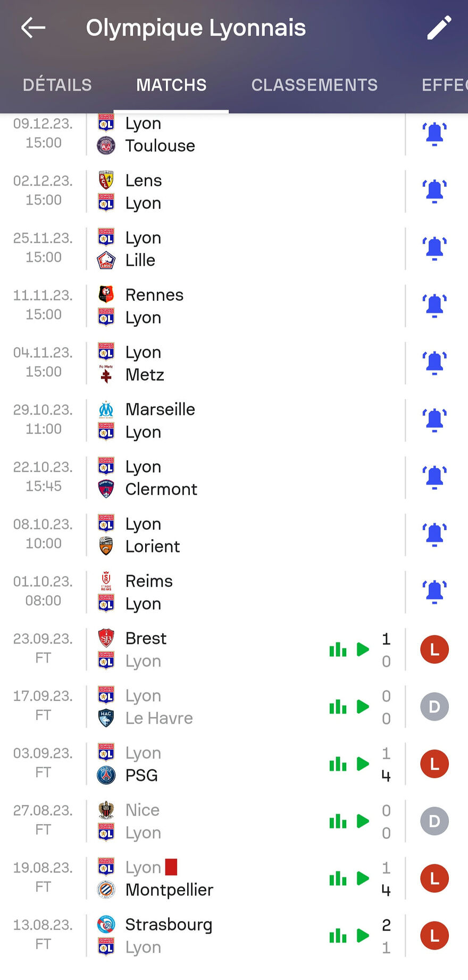Open stats icon for Nice vs Lyon
Viewport: 468px width, 980px height.
point(338,821)
